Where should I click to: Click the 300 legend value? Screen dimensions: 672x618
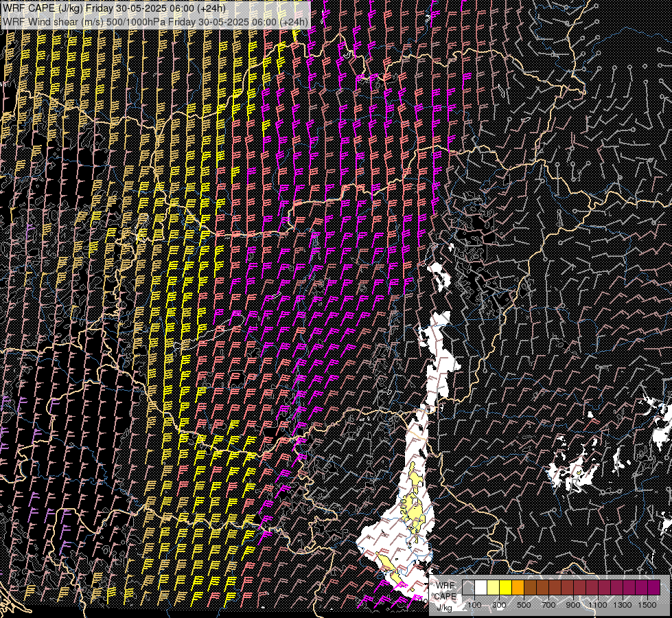[x=499, y=605]
